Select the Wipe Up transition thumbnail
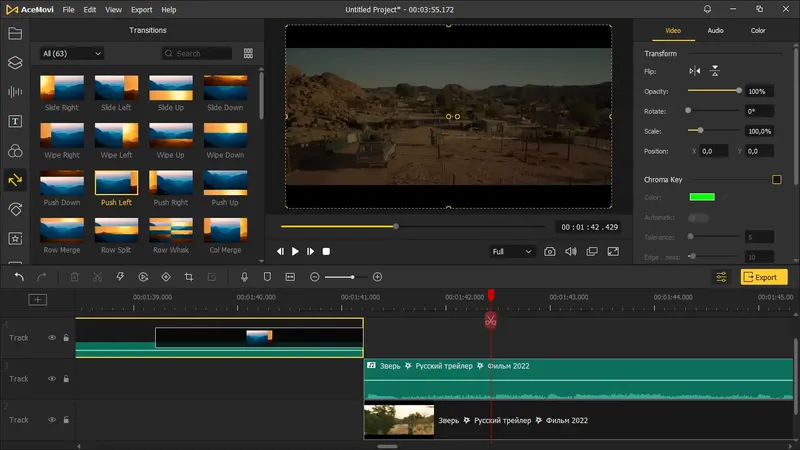The width and height of the screenshot is (800, 450). click(x=171, y=135)
